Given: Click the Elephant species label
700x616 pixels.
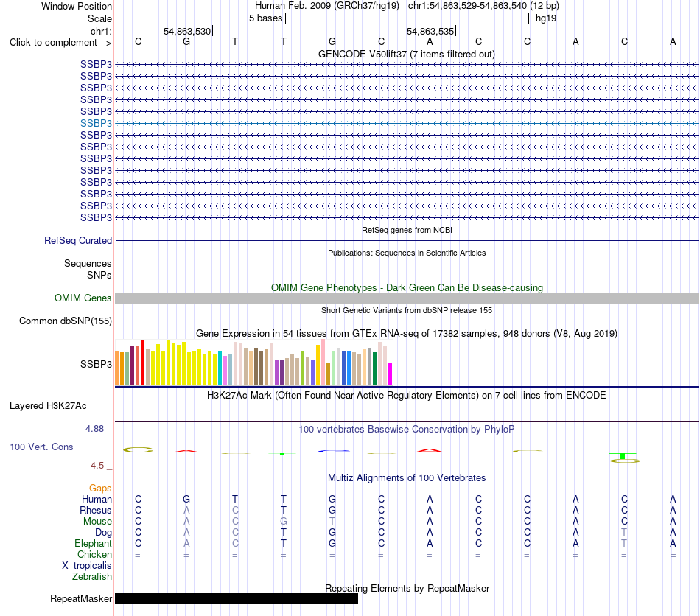Looking at the screenshot, I should click(93, 544).
